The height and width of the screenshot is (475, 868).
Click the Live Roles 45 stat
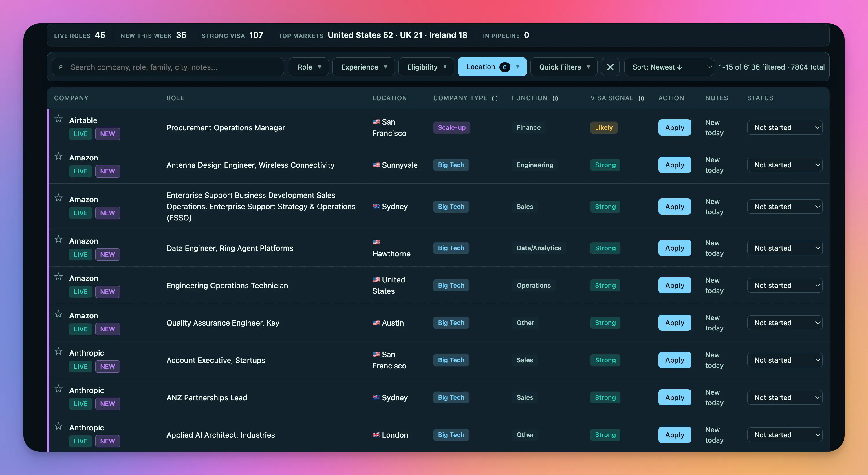click(x=80, y=35)
